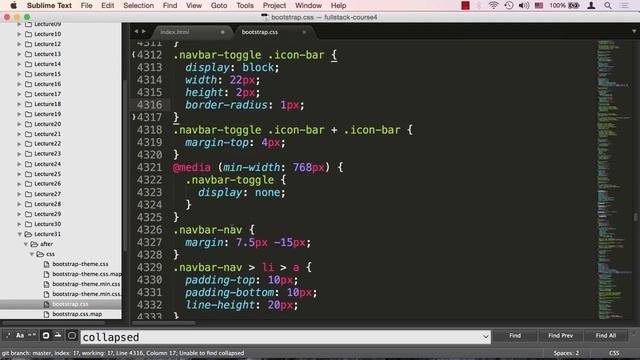
Task: Collapse the Lecture31 folder
Action: tap(19, 234)
